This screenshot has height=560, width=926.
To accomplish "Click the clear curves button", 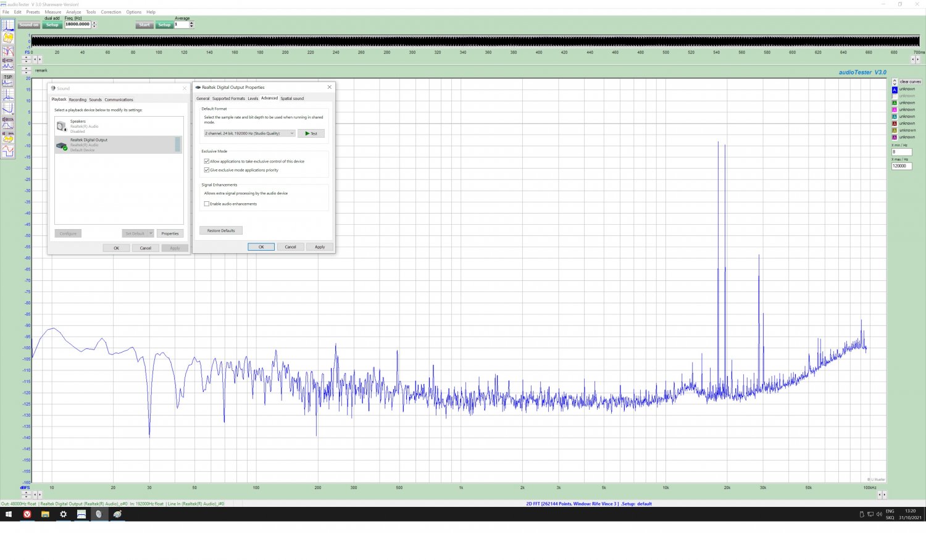I will coord(910,81).
